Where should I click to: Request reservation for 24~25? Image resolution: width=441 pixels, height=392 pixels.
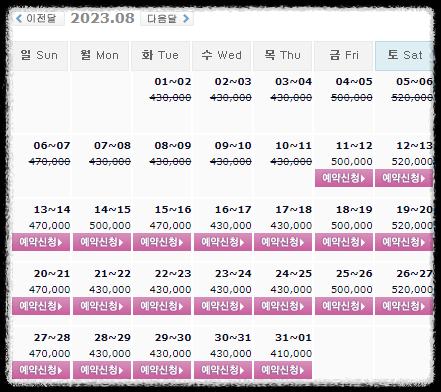point(283,306)
